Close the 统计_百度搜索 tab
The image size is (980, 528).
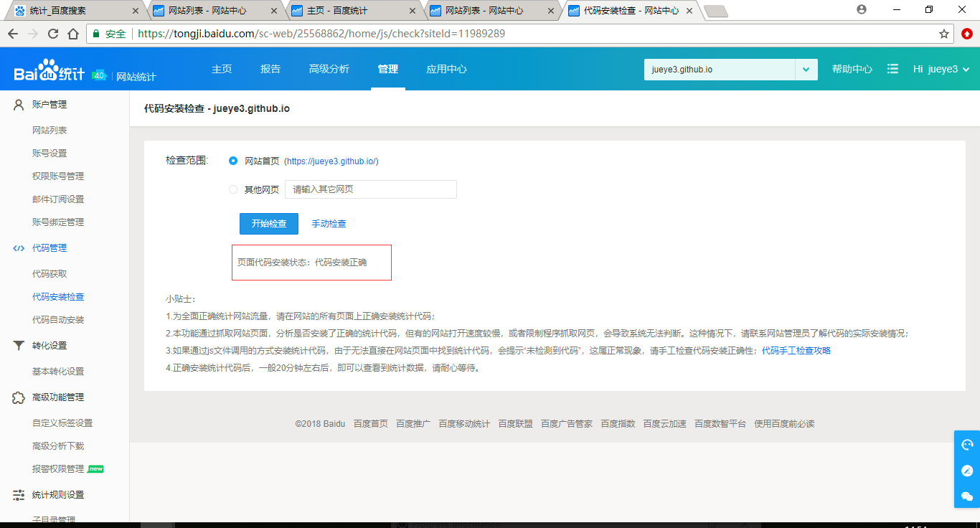(136, 11)
